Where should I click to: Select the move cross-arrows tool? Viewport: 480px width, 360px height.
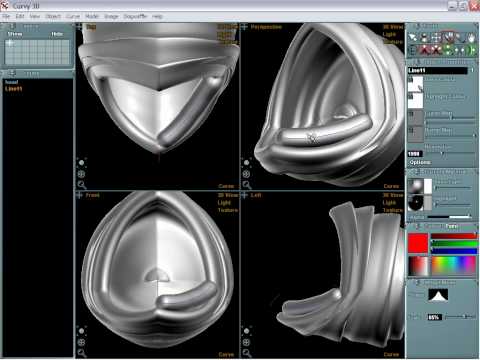(436, 38)
